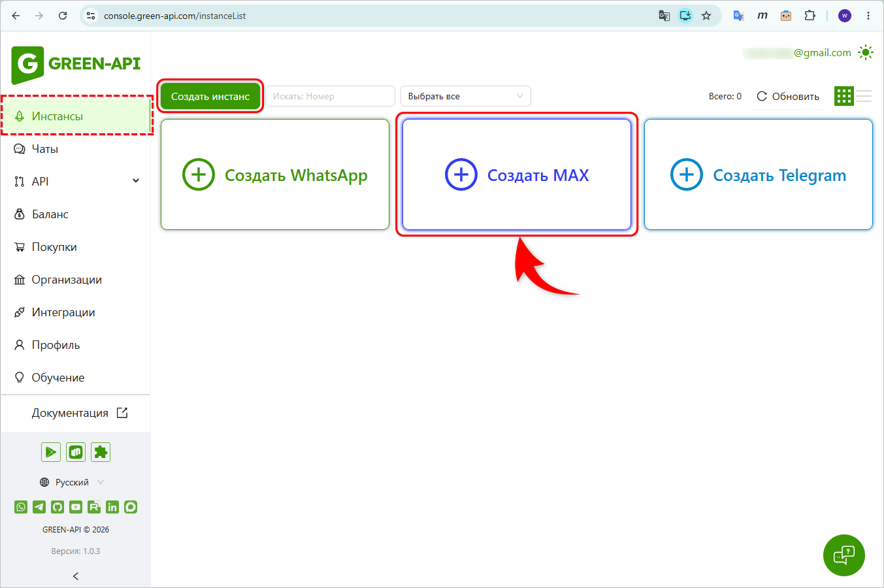
Task: Bookmark this page with the star icon
Action: [x=706, y=16]
